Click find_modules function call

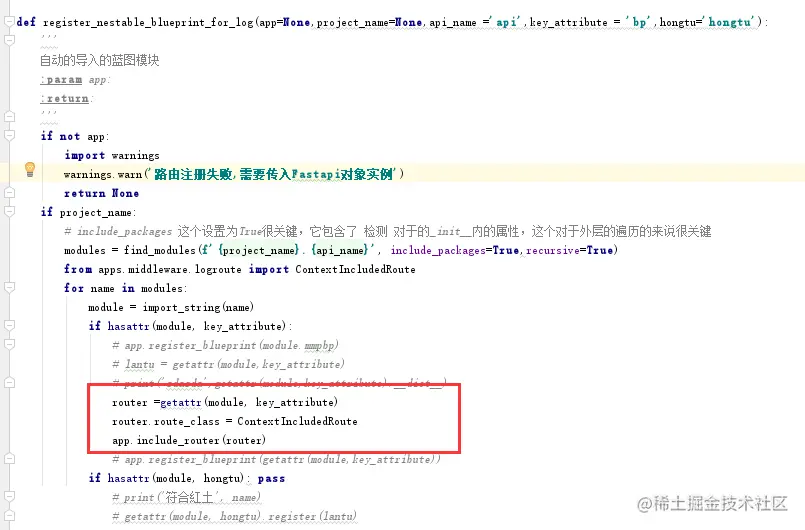(x=160, y=250)
